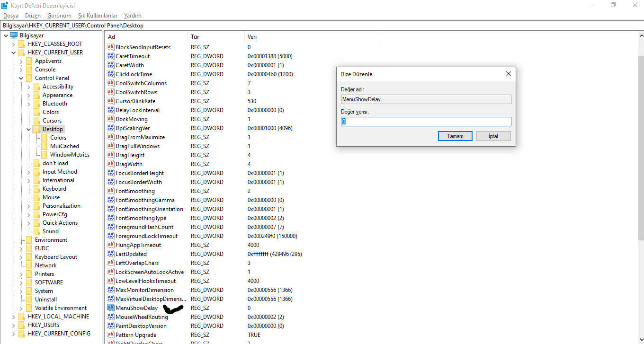Click the WindowMetrics folder icon
Viewport: 644px width, 344px height.
click(45, 155)
